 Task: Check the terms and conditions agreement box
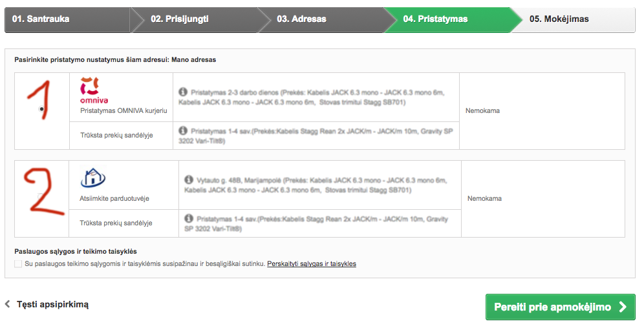pyautogui.click(x=18, y=263)
